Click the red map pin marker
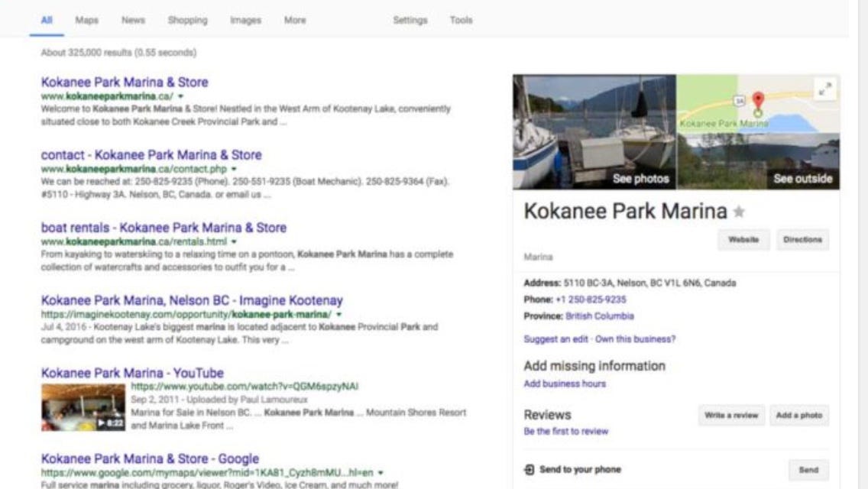The width and height of the screenshot is (868, 489). (758, 101)
